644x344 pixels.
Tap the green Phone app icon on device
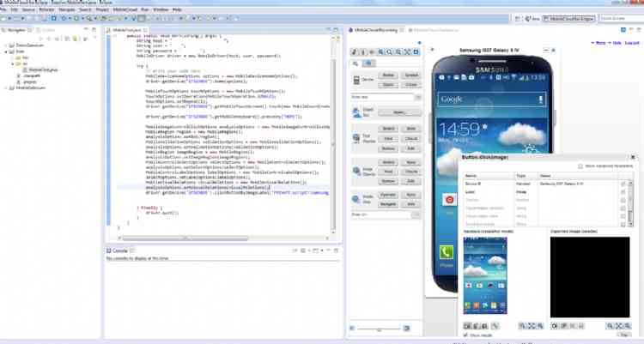pos(446,252)
